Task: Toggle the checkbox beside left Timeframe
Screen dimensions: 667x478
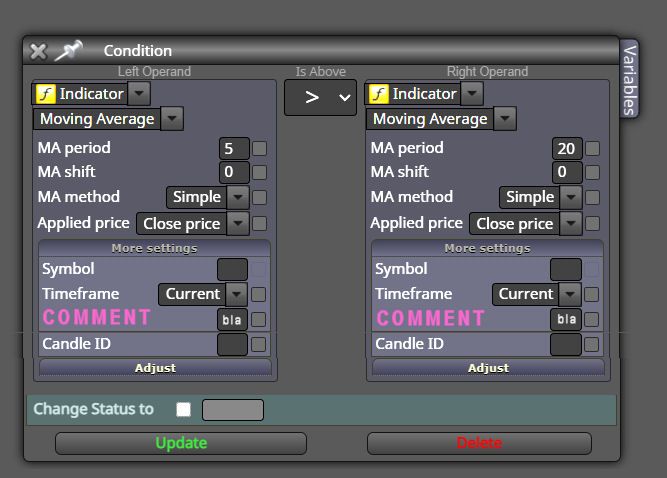Action: coord(258,294)
